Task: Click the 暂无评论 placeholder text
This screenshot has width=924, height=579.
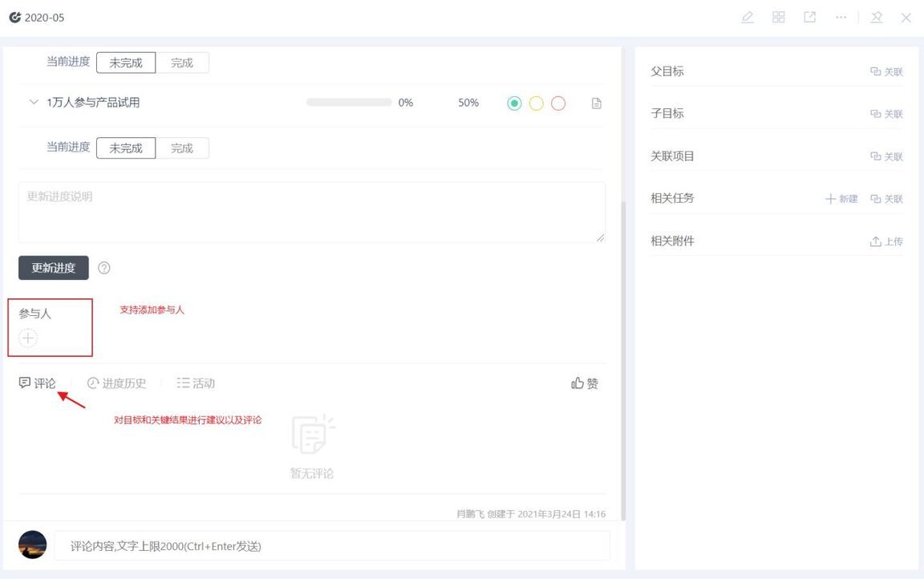Action: point(312,474)
